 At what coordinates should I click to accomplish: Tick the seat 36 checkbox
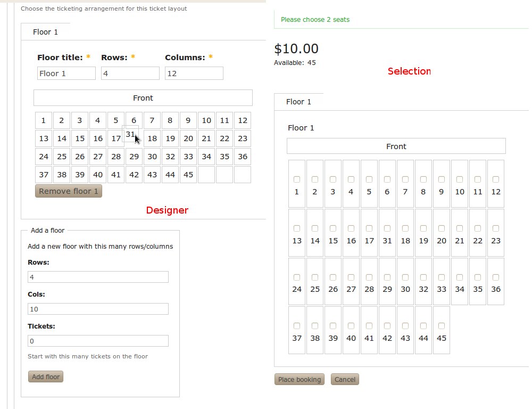click(x=496, y=277)
